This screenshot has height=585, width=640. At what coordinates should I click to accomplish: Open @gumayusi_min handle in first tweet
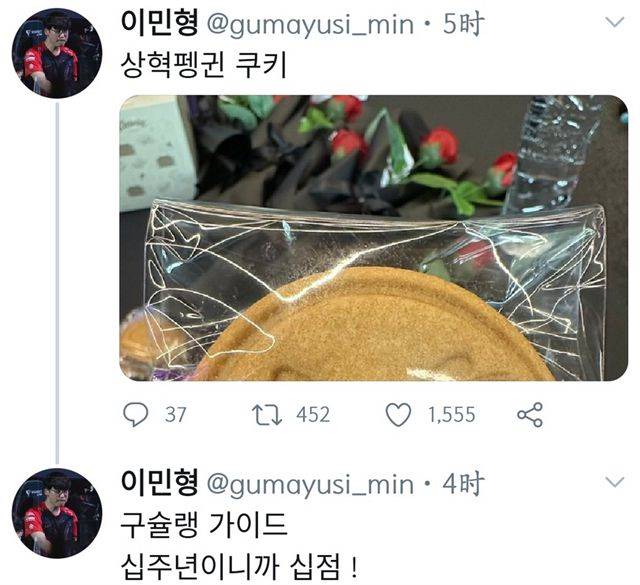[310, 24]
